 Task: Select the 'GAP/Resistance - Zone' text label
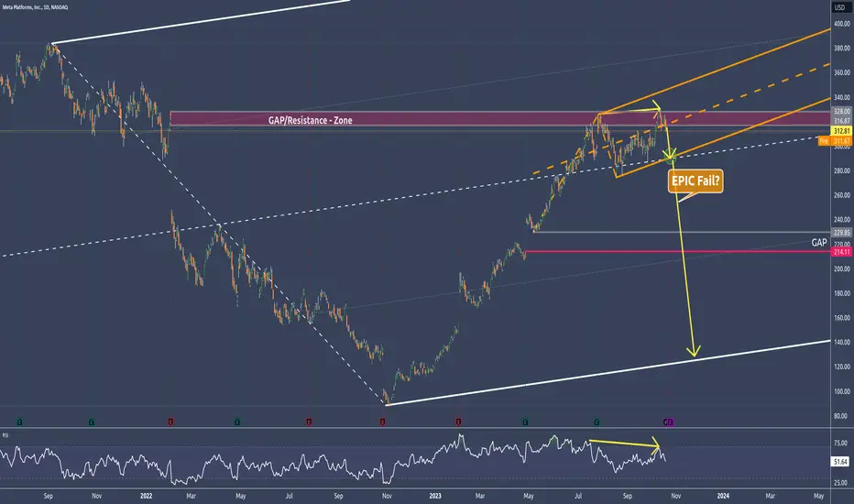tap(310, 120)
